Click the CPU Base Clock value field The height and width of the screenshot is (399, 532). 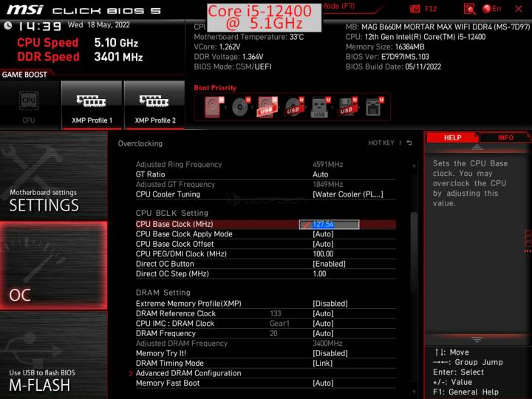330,225
